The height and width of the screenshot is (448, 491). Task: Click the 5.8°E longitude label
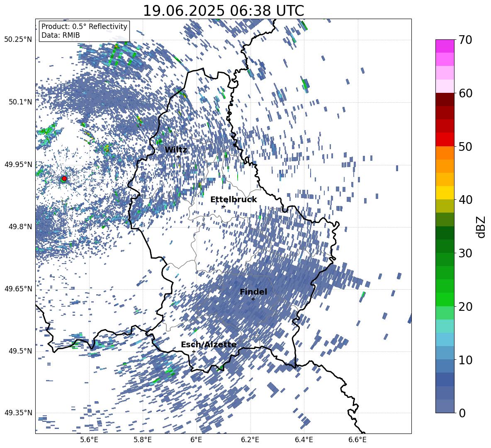(143, 440)
